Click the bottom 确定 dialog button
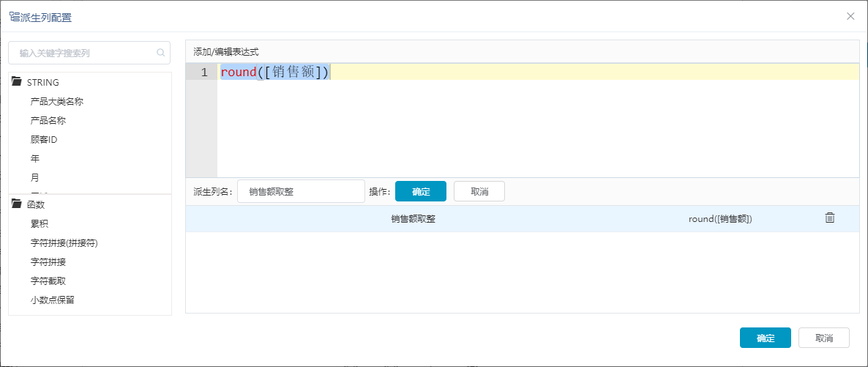This screenshot has height=367, width=868. tap(765, 338)
